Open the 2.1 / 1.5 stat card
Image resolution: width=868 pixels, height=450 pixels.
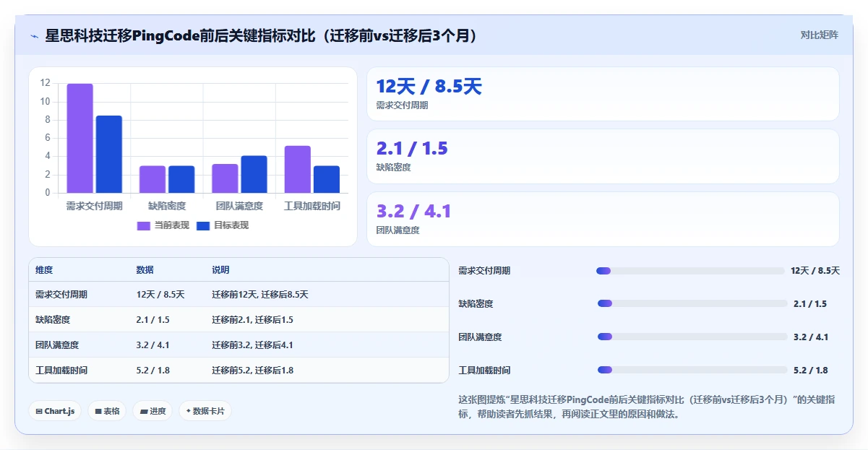point(603,156)
